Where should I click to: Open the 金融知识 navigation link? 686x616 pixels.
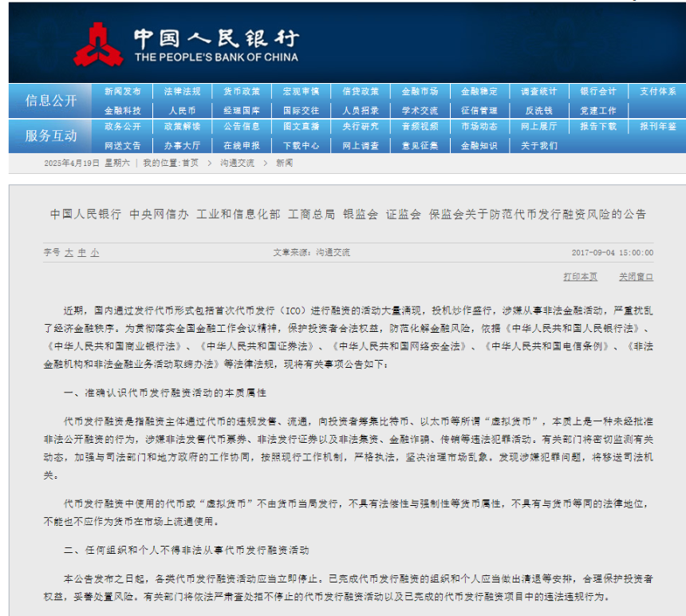[x=479, y=146]
